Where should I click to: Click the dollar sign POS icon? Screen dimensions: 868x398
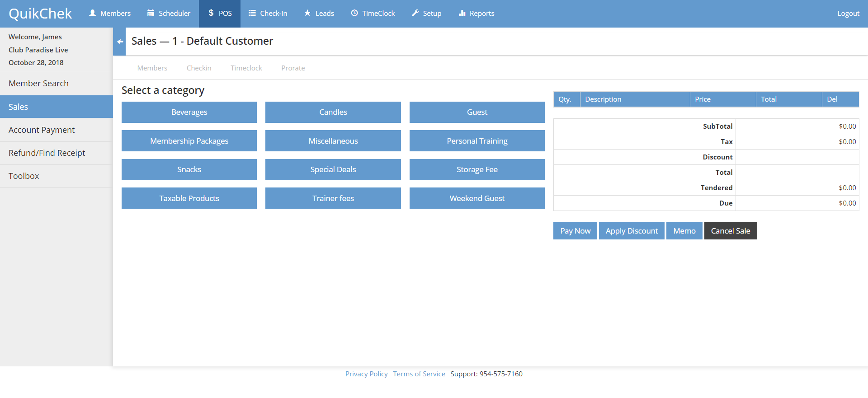[x=211, y=13]
